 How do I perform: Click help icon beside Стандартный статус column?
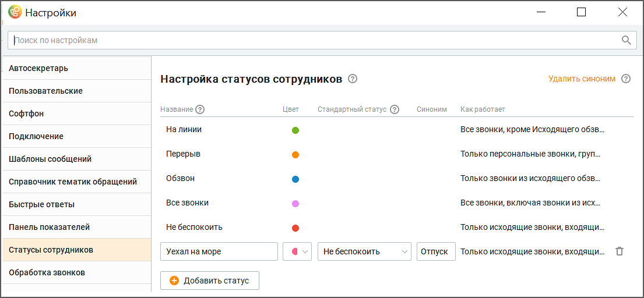click(395, 109)
